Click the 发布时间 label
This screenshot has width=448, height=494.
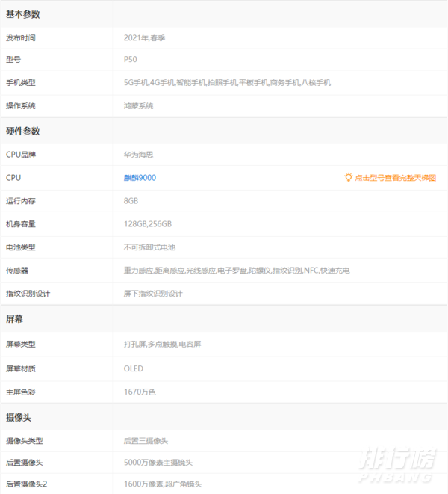[21, 38]
